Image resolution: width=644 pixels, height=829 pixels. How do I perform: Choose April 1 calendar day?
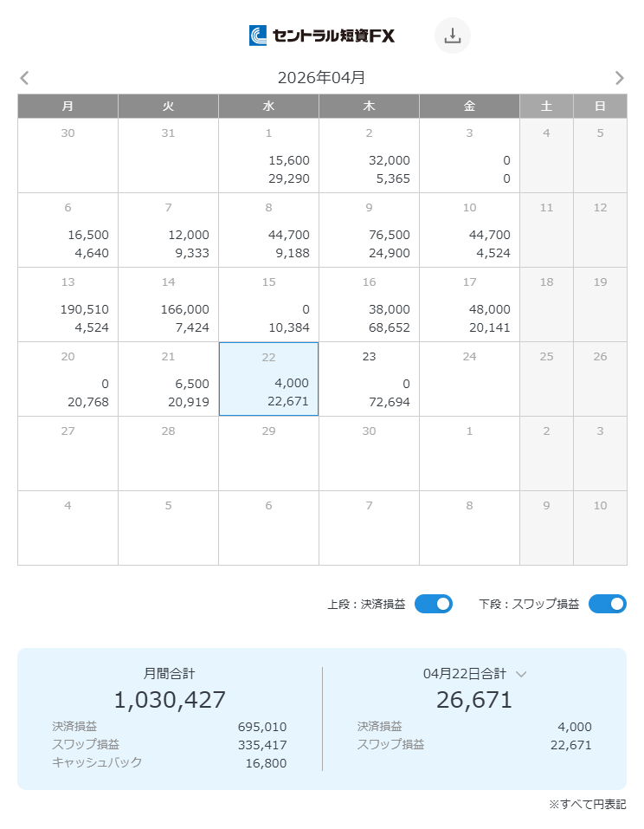point(268,155)
